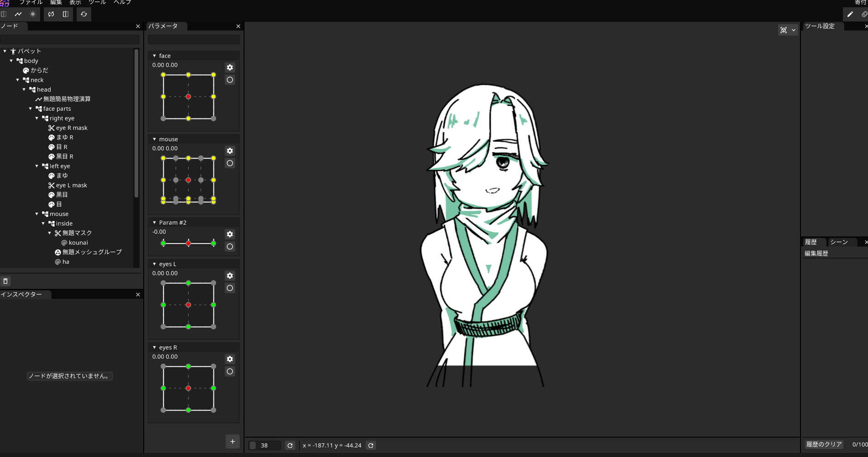Image resolution: width=868 pixels, height=457 pixels.
Task: Open the ツール menu in the menu bar
Action: click(x=97, y=2)
